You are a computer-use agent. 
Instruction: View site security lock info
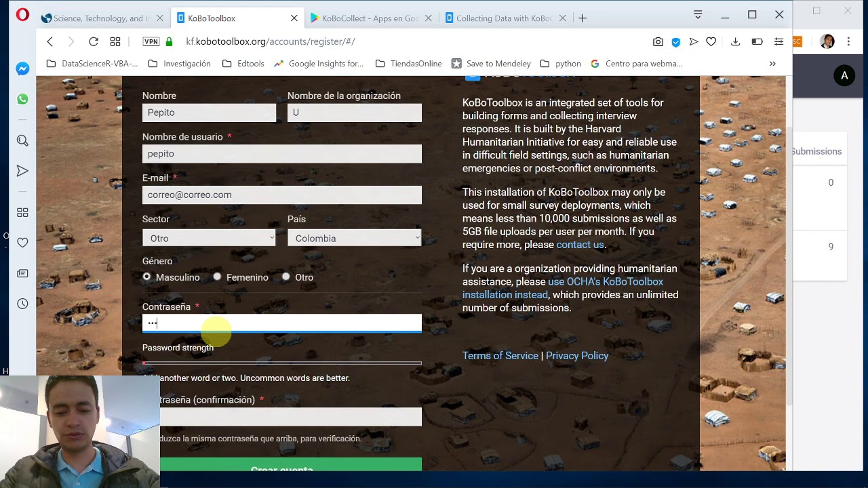[x=169, y=41]
